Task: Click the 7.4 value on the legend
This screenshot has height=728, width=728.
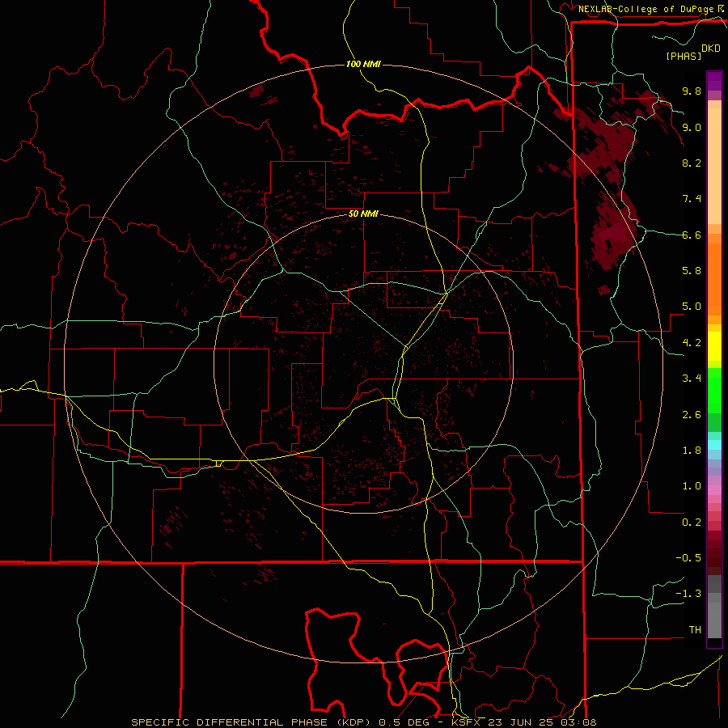Action: 692,199
